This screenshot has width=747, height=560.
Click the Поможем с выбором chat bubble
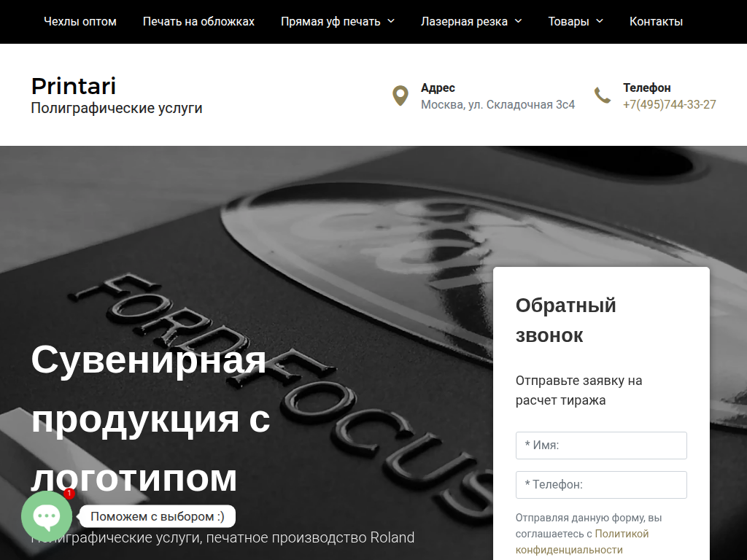pos(158,517)
